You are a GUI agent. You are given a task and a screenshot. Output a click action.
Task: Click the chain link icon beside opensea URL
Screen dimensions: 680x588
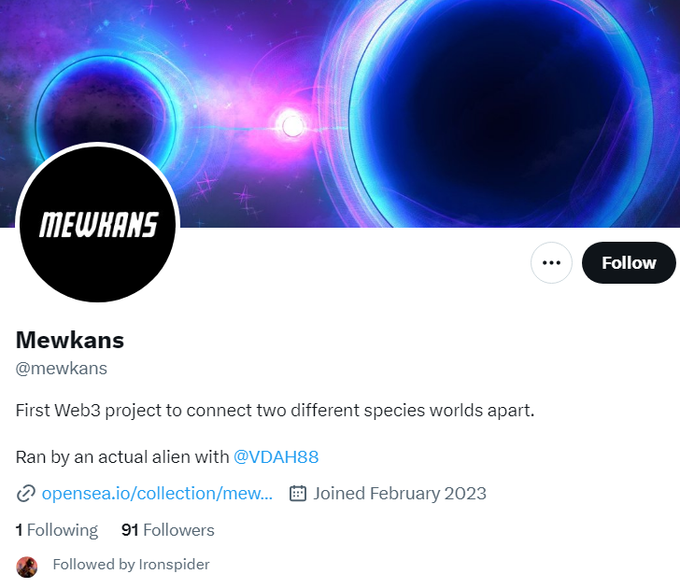26,494
